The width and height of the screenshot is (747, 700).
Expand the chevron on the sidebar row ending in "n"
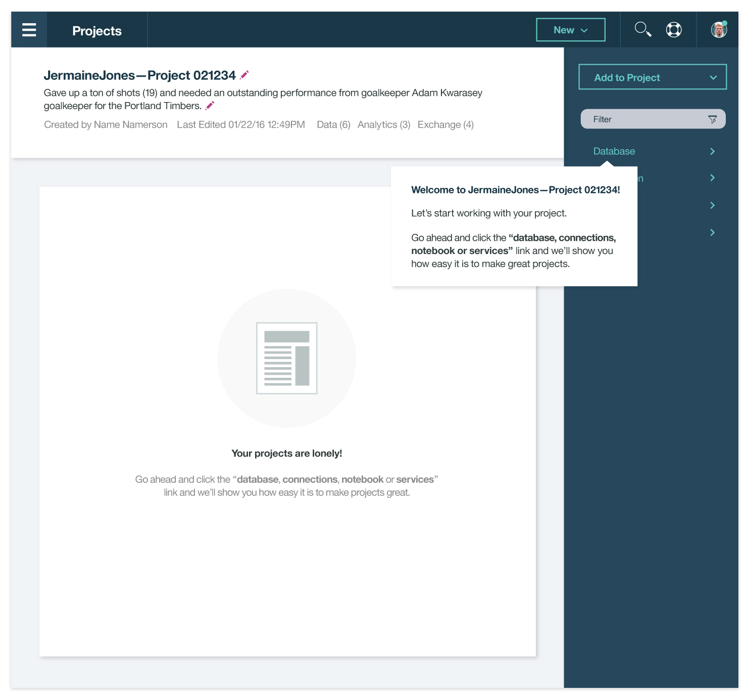coord(713,178)
